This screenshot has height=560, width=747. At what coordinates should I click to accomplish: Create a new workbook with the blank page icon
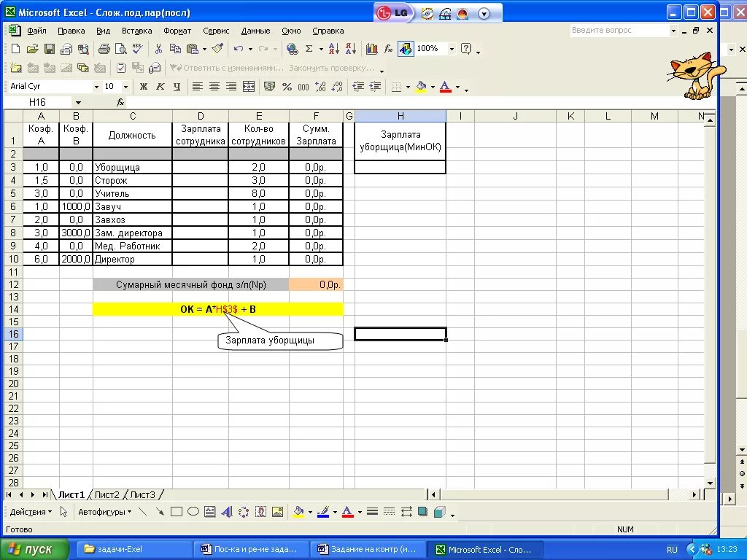click(x=15, y=49)
